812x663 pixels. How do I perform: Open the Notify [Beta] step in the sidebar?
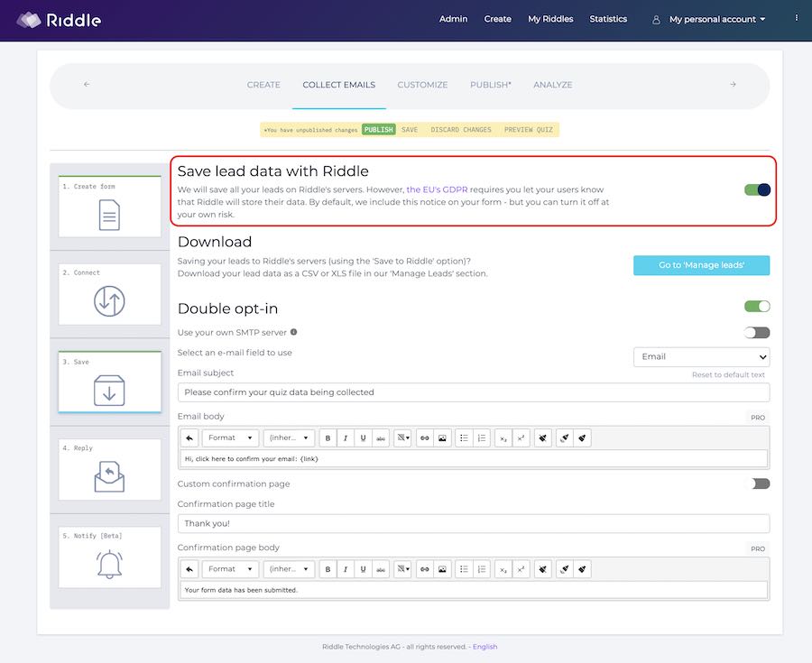110,557
